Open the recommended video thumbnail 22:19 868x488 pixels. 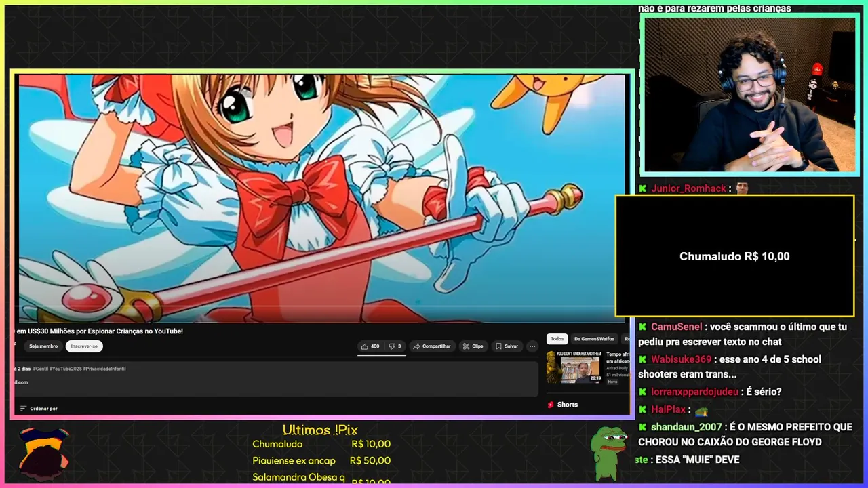574,367
